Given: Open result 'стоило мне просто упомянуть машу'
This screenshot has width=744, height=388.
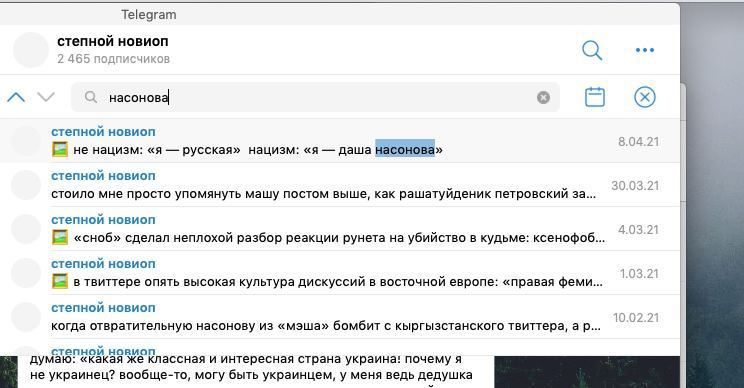Looking at the screenshot, I should click(340, 185).
